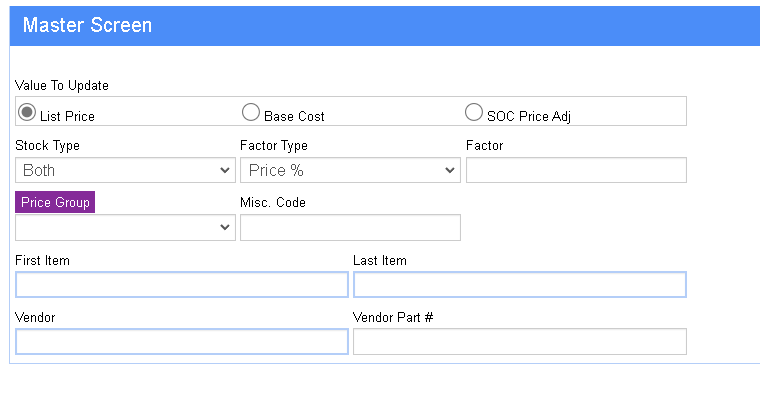Click the List Price label text
Screen dimensions: 760x409
(67, 116)
